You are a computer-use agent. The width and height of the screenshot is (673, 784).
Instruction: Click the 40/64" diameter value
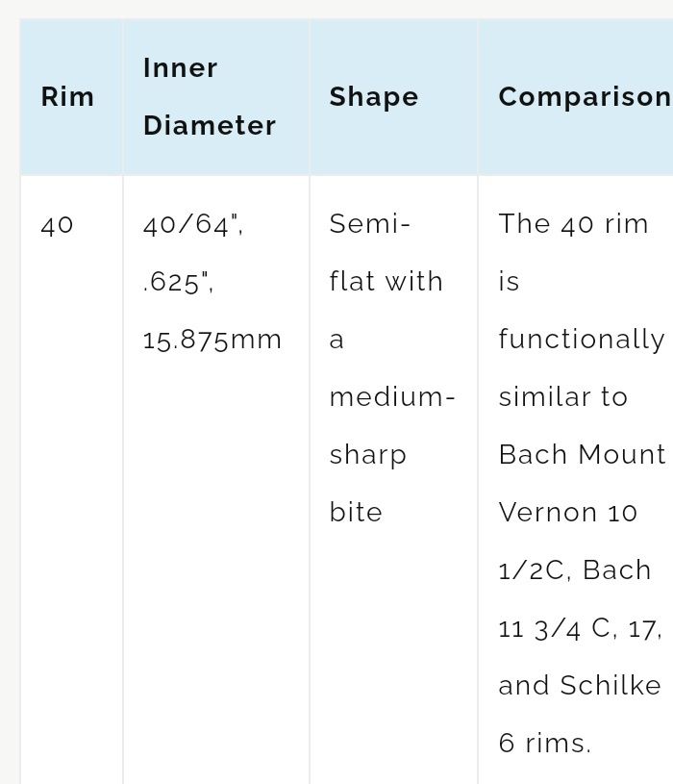(x=193, y=225)
